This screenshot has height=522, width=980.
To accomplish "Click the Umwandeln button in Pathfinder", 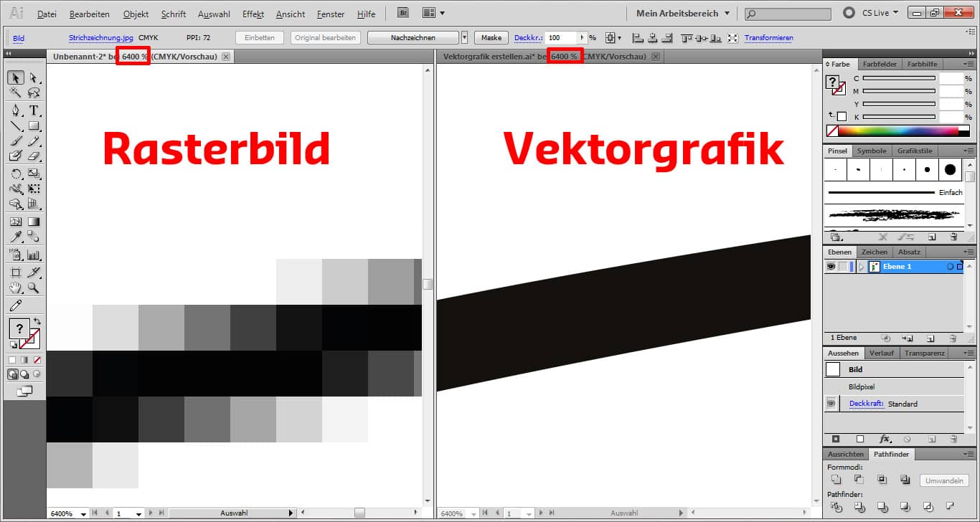I will point(943,480).
